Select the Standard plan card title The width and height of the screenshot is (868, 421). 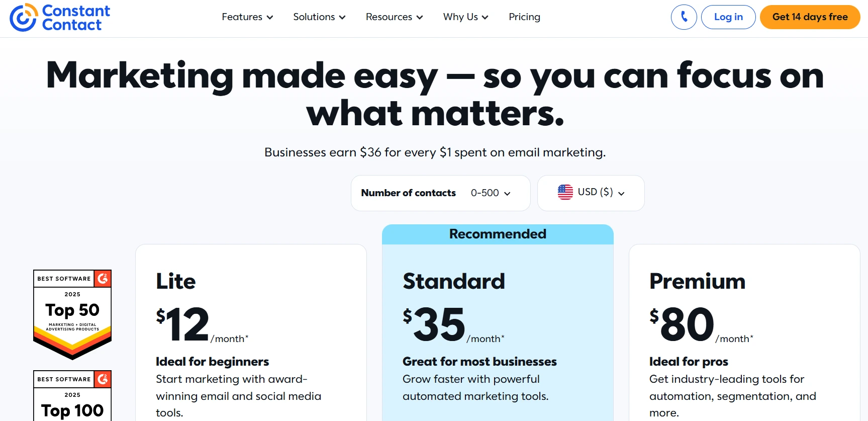point(453,281)
